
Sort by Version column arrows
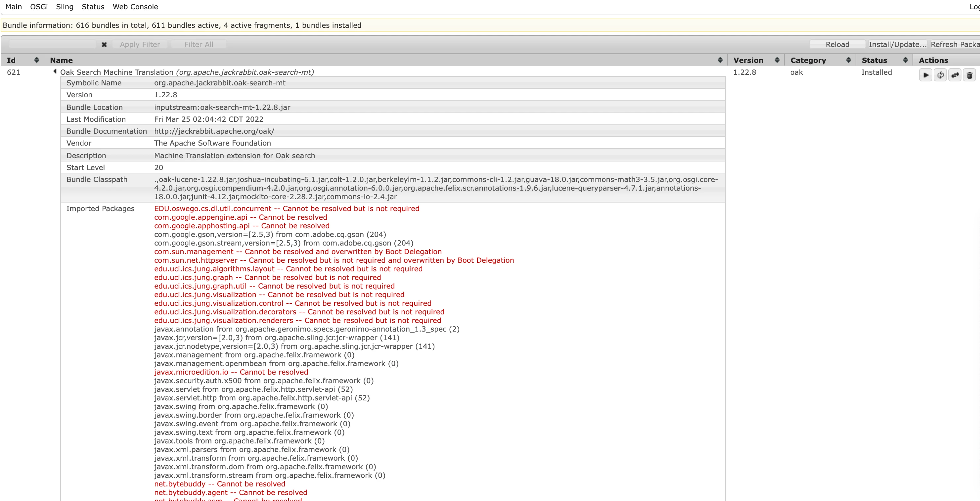tap(777, 60)
